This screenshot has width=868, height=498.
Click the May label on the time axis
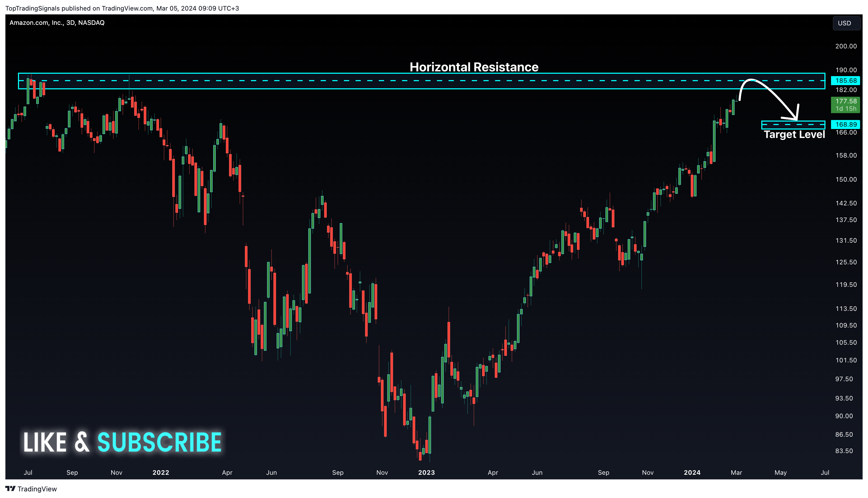pos(781,473)
